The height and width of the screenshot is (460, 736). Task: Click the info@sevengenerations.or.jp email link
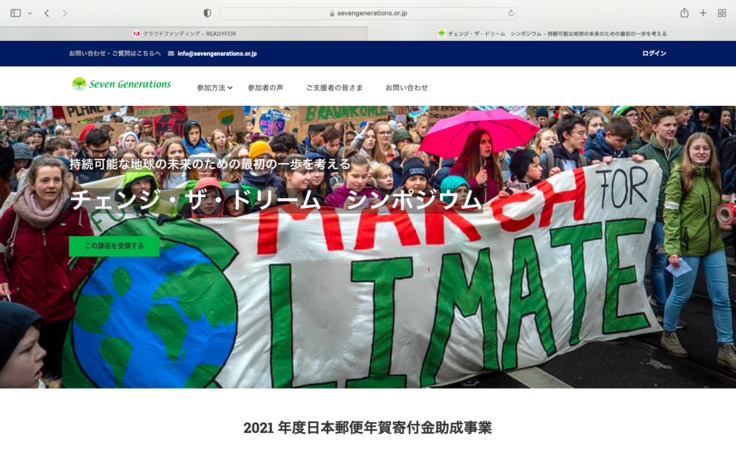coord(216,54)
